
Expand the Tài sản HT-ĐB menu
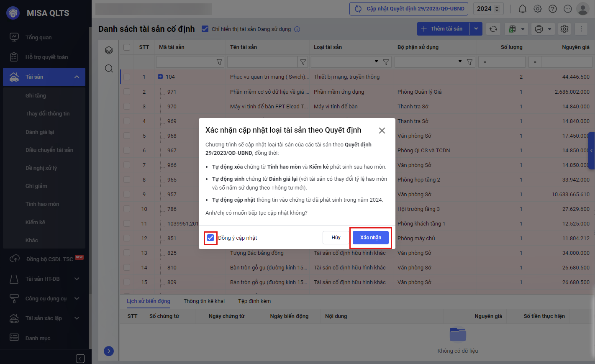77,279
